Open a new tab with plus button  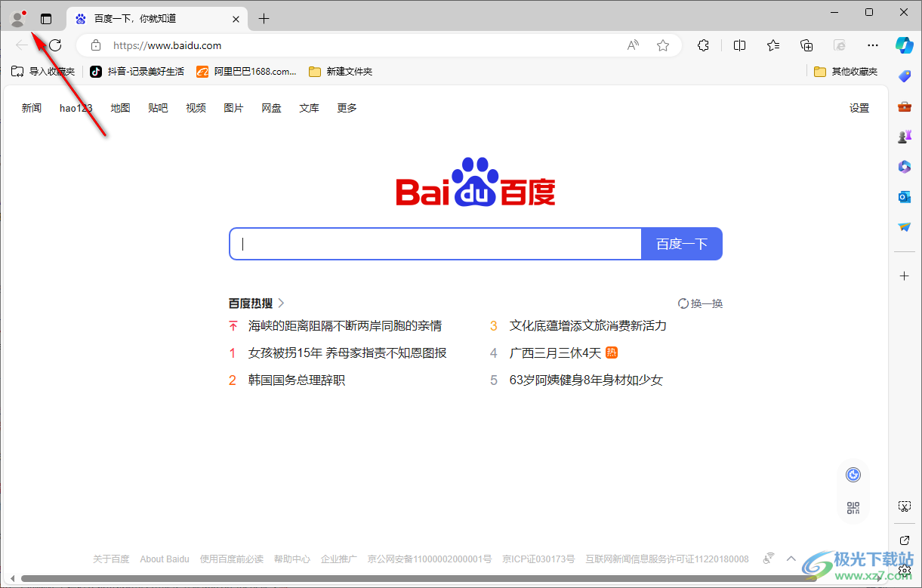pyautogui.click(x=264, y=19)
